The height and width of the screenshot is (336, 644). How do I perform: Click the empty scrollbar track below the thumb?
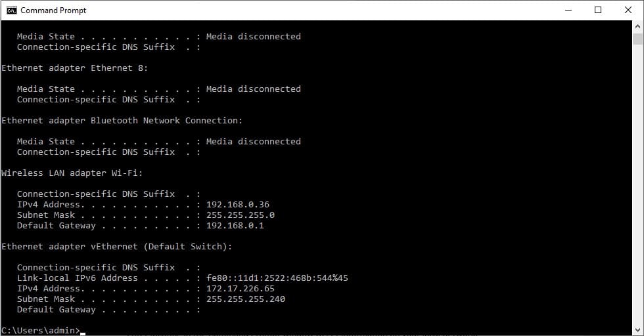coord(637,184)
